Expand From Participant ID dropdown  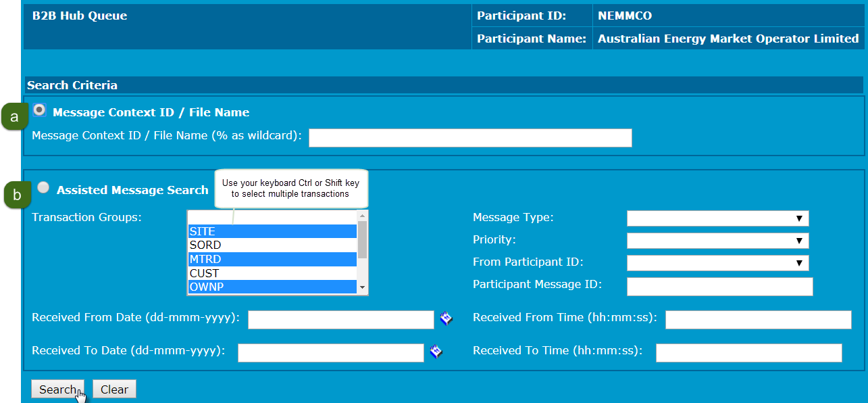717,263
